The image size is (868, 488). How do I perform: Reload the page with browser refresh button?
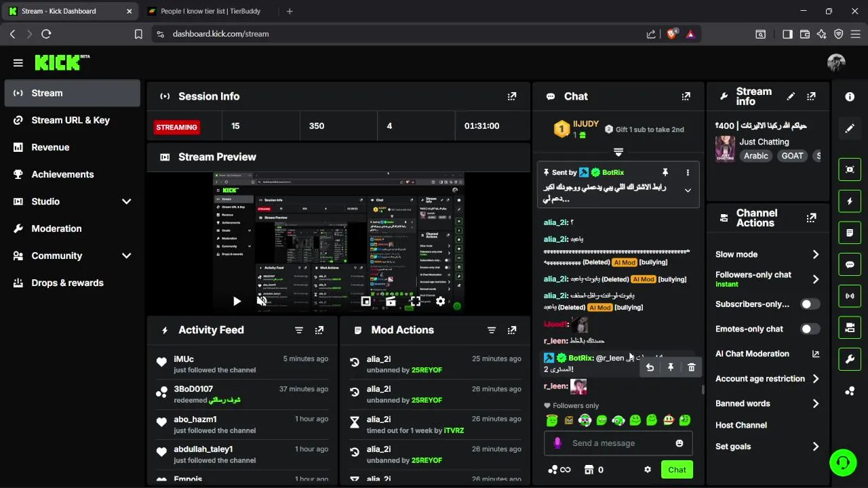[46, 34]
